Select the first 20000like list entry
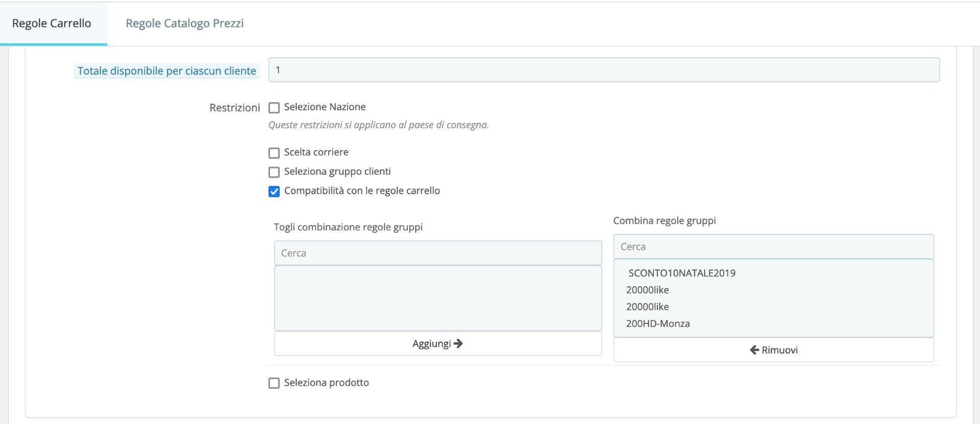 [x=647, y=290]
